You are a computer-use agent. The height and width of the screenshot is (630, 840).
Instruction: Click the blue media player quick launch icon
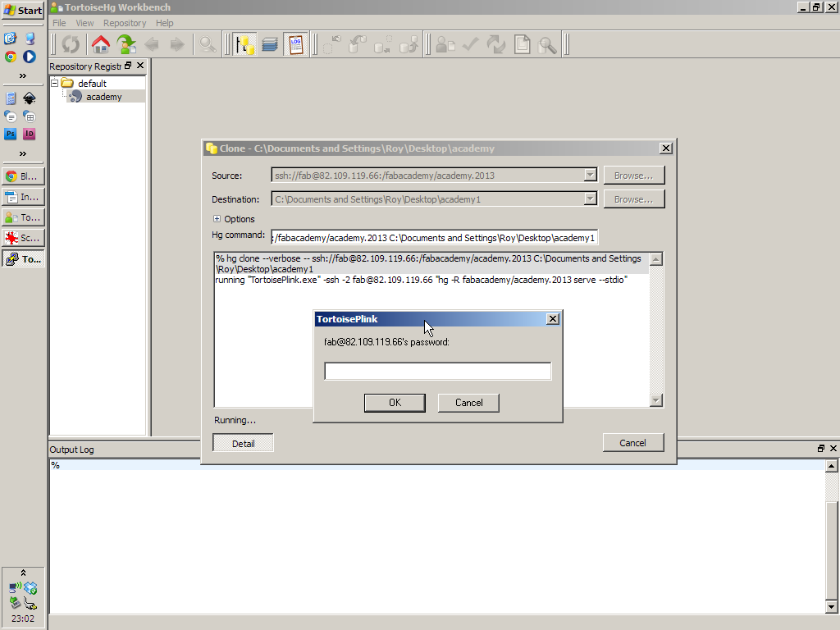(x=29, y=57)
